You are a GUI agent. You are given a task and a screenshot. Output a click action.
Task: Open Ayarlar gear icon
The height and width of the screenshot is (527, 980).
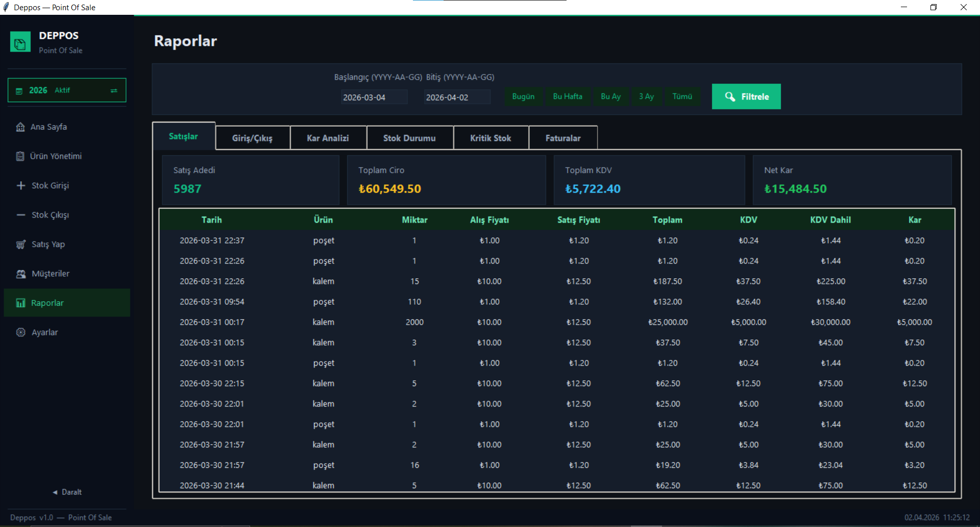21,332
